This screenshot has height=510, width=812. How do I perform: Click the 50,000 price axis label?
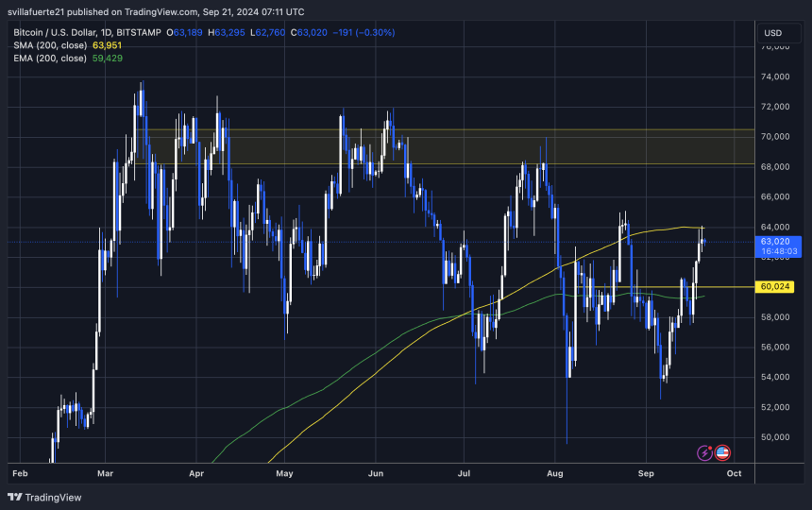[774, 437]
